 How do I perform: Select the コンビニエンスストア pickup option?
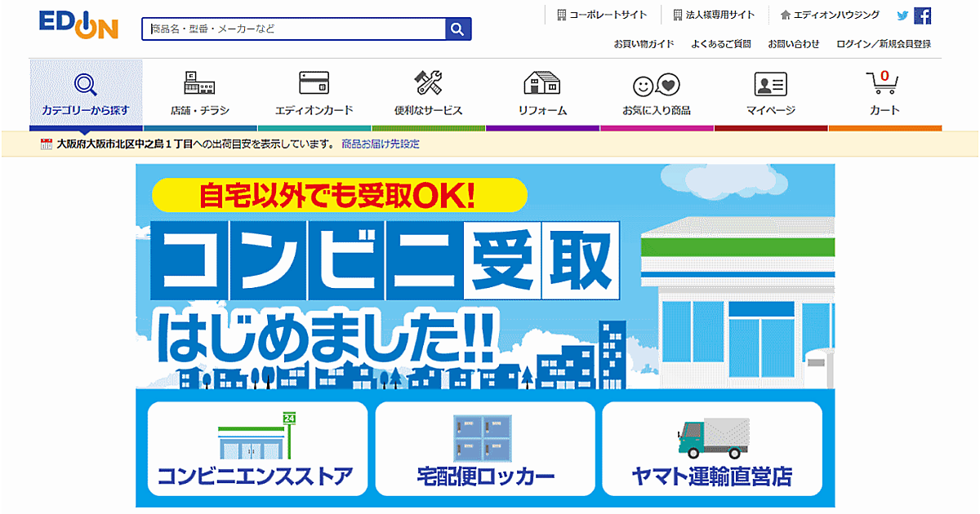[x=257, y=449]
